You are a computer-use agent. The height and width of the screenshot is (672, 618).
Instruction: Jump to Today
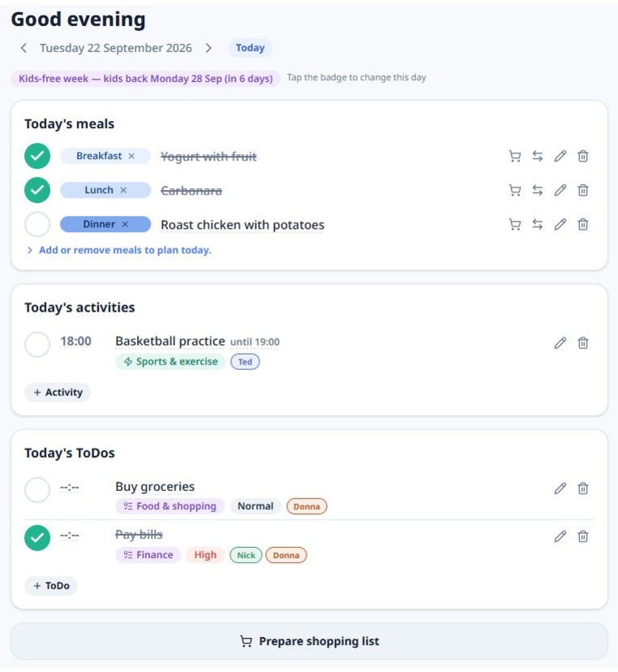coord(250,48)
